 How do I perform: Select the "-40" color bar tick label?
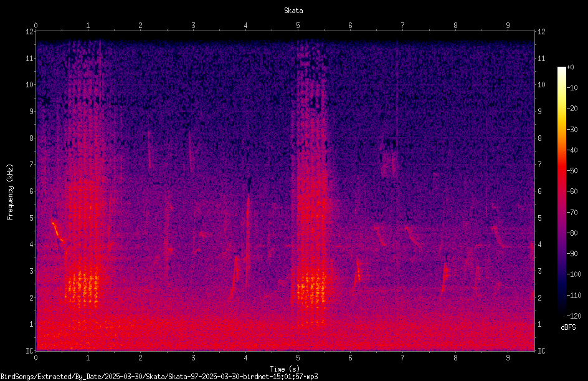click(572, 150)
